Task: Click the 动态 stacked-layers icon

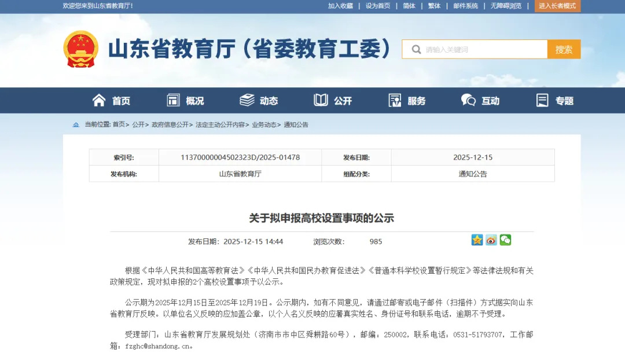Action: [248, 100]
